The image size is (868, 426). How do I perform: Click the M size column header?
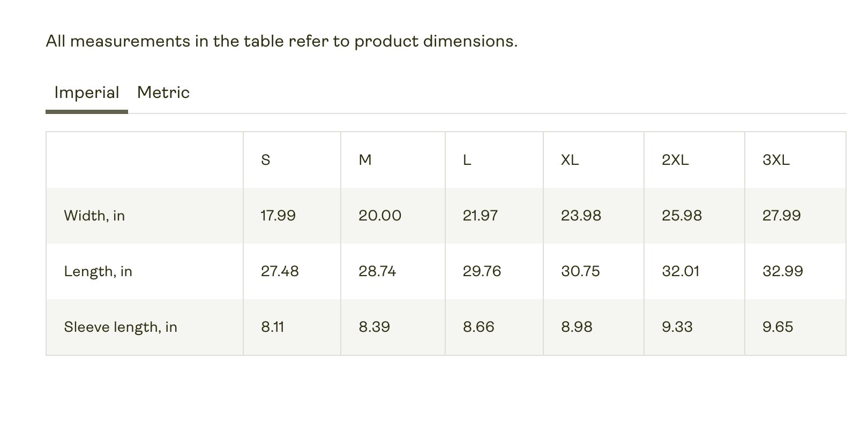(x=365, y=160)
